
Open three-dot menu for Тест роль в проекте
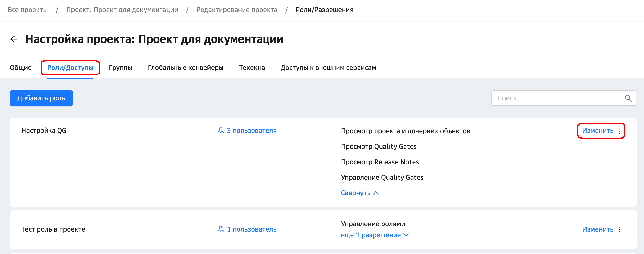tap(619, 229)
